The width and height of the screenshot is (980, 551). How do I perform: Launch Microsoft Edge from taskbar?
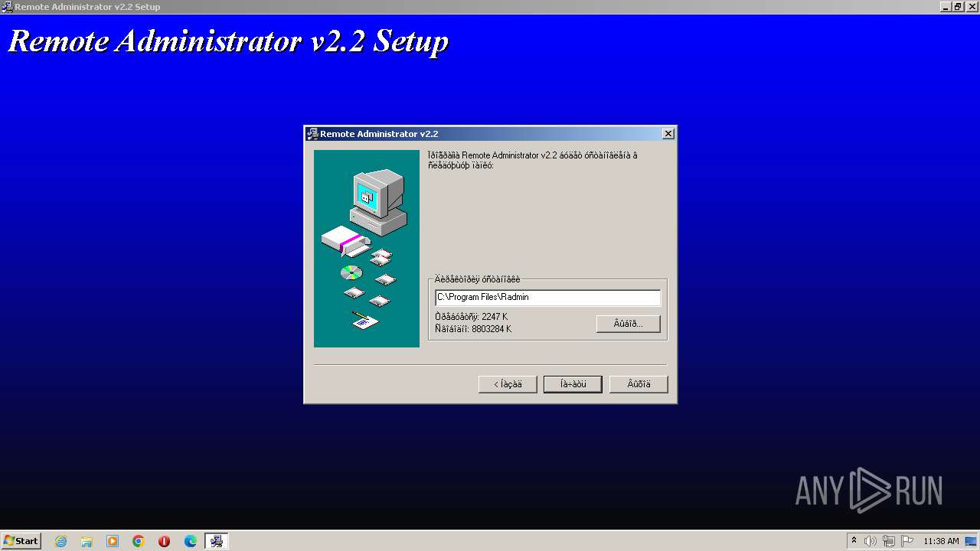pos(191,541)
